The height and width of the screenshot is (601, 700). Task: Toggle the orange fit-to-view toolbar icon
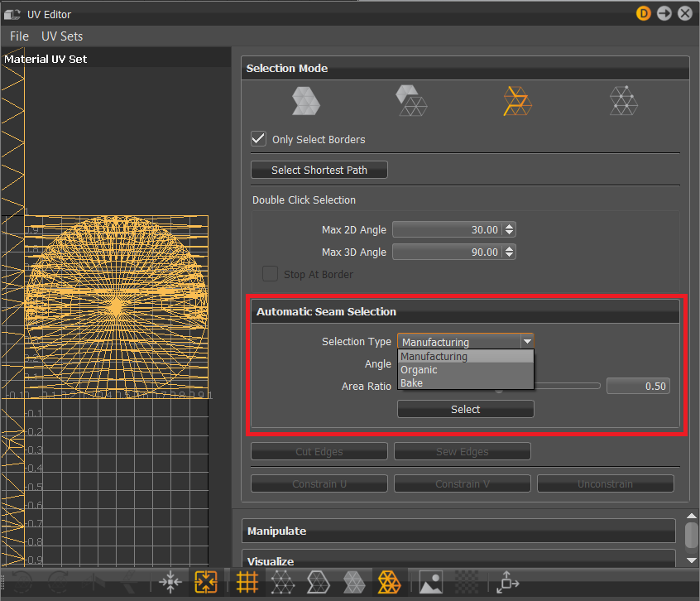coord(206,583)
